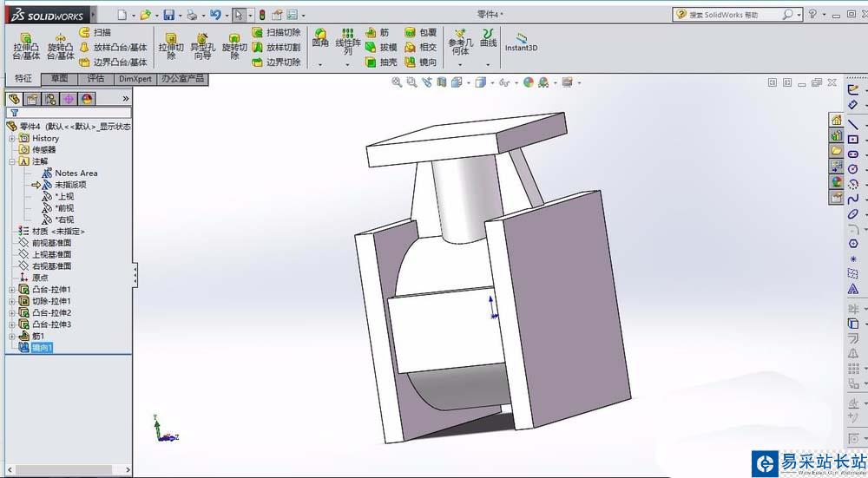Viewport: 868px width, 478px height.
Task: Switch to ConfigurationManager tab icon
Action: pyautogui.click(x=50, y=99)
